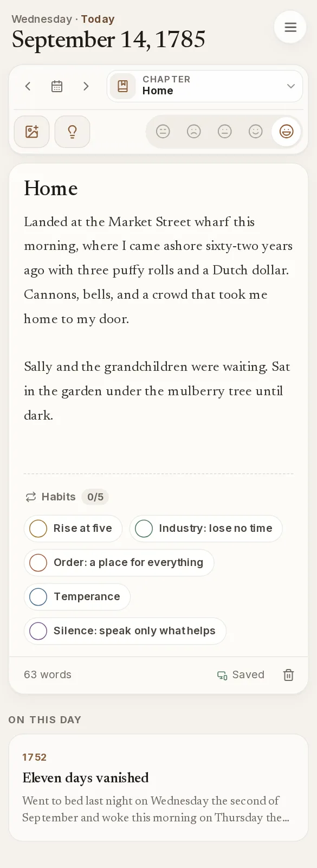This screenshot has width=317, height=868.
Task: Open the 1752 Eleven days vanished entry
Action: (x=158, y=788)
